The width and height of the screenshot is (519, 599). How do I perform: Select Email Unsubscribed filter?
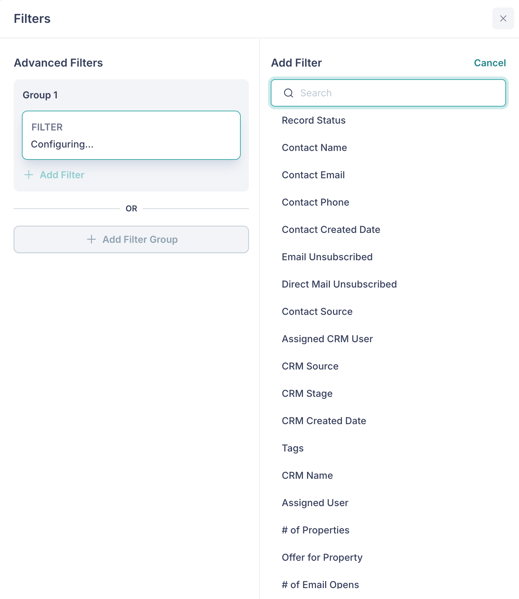click(327, 257)
